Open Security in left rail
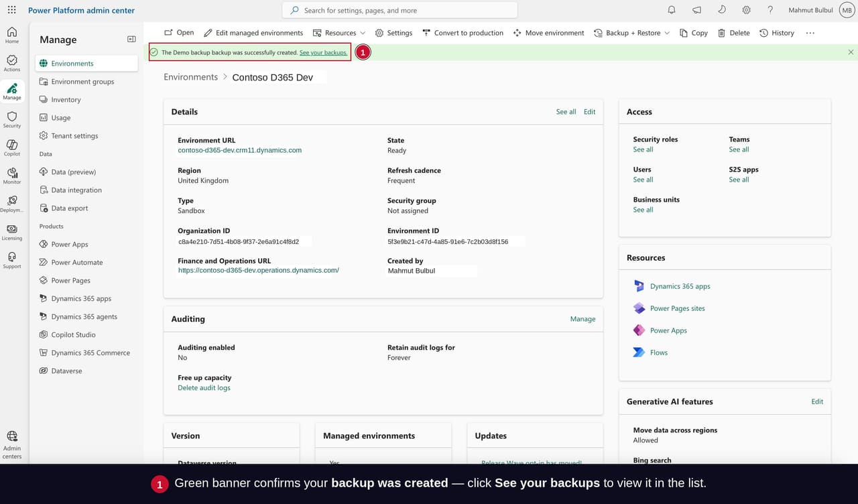 point(12,119)
